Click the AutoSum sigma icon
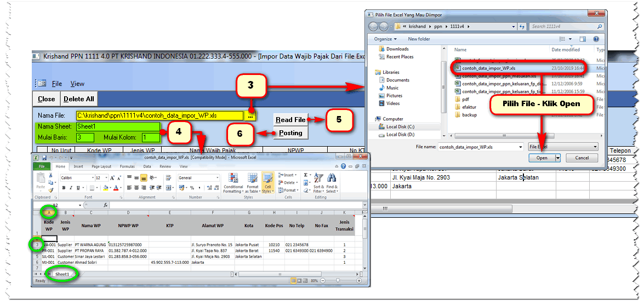 point(306,175)
